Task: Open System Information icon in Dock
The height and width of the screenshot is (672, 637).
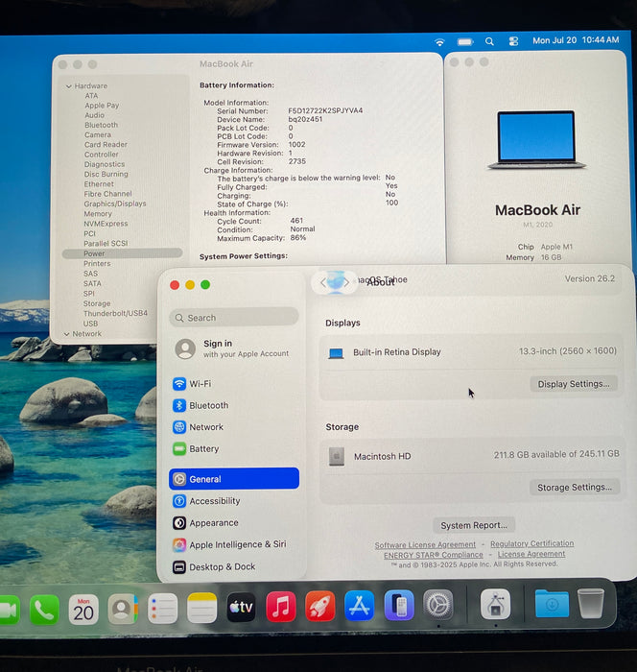Action: coord(495,604)
